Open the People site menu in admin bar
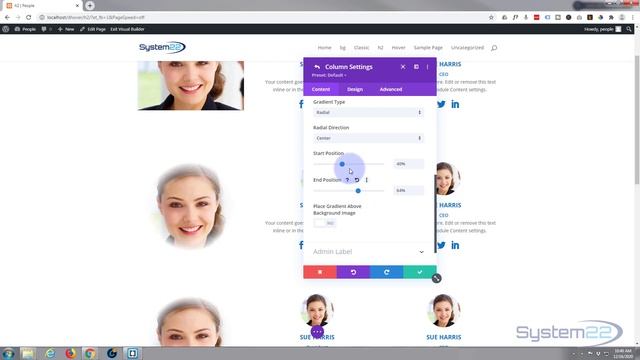The width and height of the screenshot is (640, 360). [25, 29]
